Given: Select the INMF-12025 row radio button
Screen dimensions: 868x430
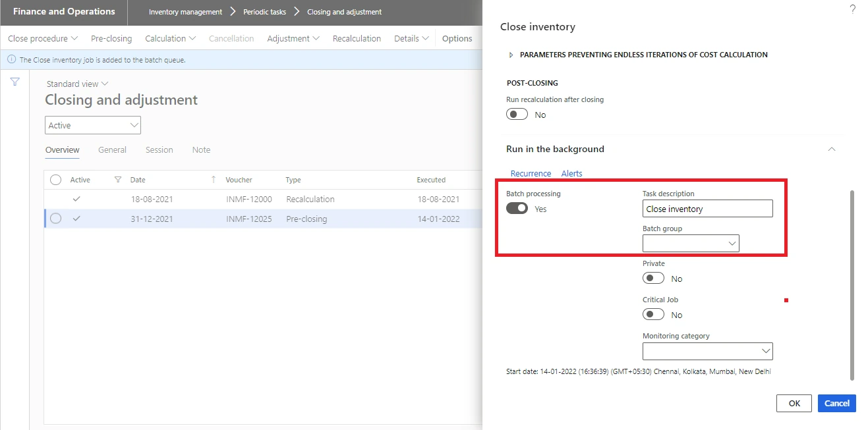Looking at the screenshot, I should (55, 219).
